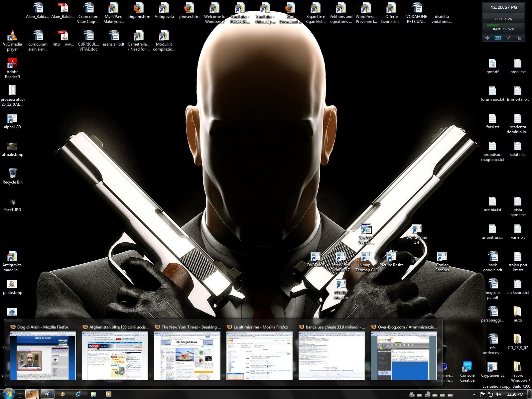This screenshot has width=532, height=399.
Task: Switch to Le ultimissime Firefox thumbnail
Action: tap(259, 352)
